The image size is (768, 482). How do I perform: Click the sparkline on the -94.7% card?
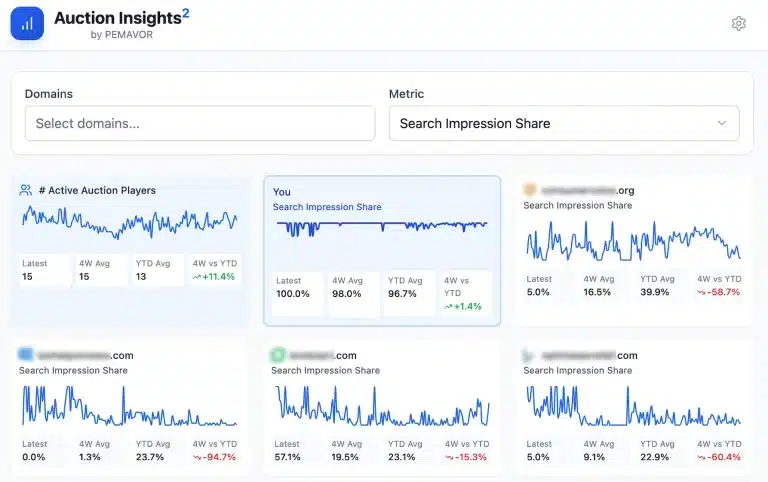coord(129,406)
